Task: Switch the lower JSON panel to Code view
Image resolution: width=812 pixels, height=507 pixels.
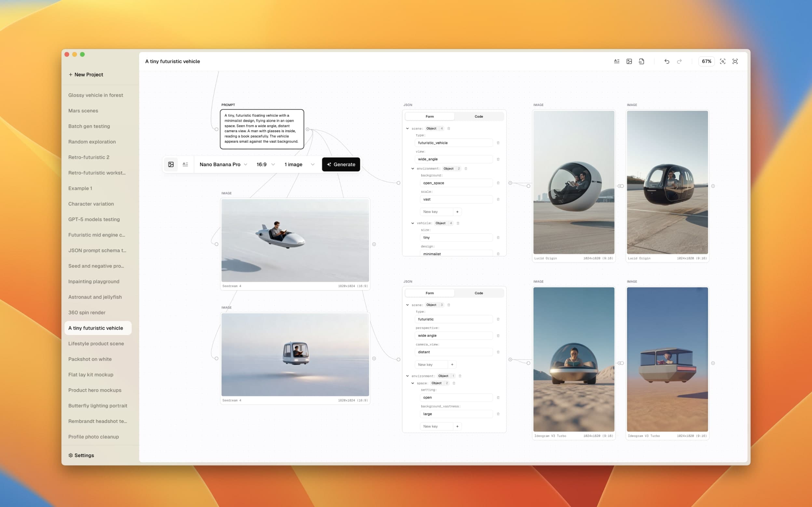Action: 479,293
